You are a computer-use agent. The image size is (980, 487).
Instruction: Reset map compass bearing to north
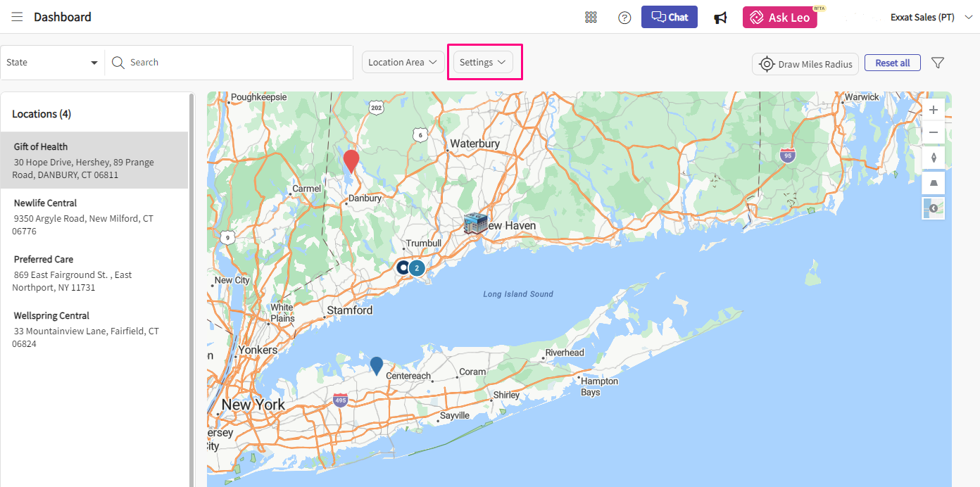point(934,158)
